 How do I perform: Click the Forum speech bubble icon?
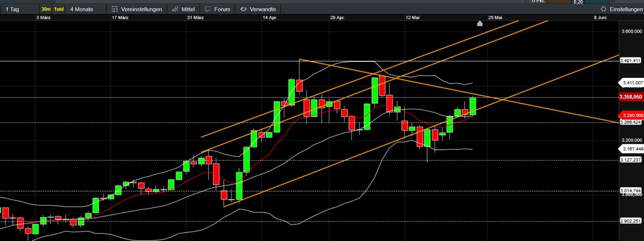point(208,9)
